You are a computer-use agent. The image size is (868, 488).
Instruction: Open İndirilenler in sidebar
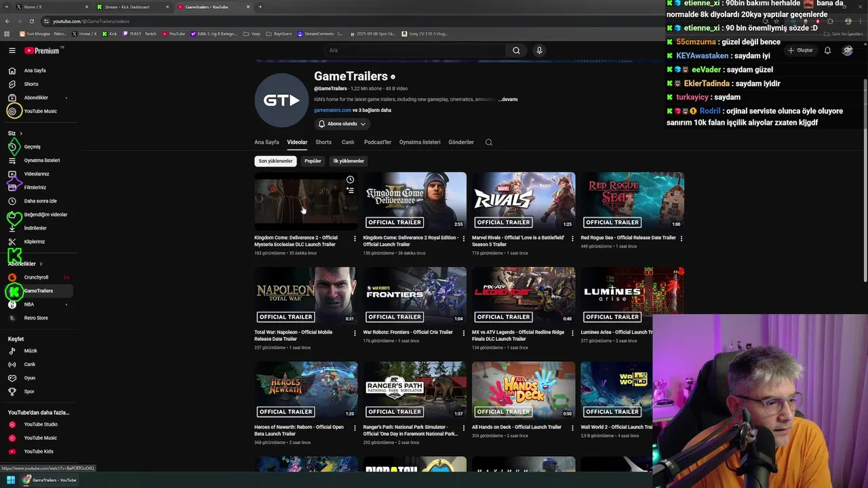click(x=37, y=228)
